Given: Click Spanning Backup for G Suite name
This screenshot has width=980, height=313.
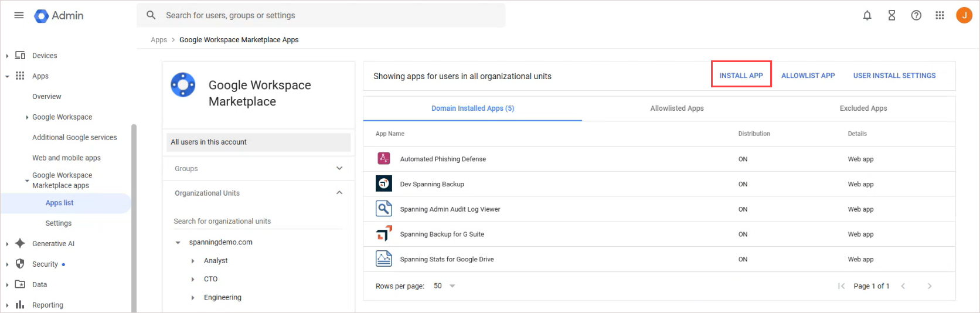Looking at the screenshot, I should tap(442, 234).
